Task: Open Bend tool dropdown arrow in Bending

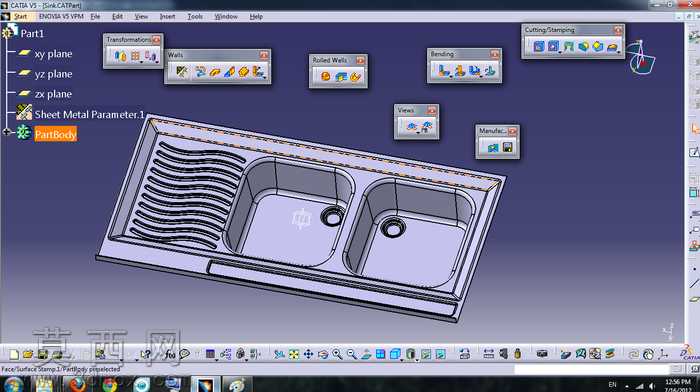Action: [x=450, y=76]
